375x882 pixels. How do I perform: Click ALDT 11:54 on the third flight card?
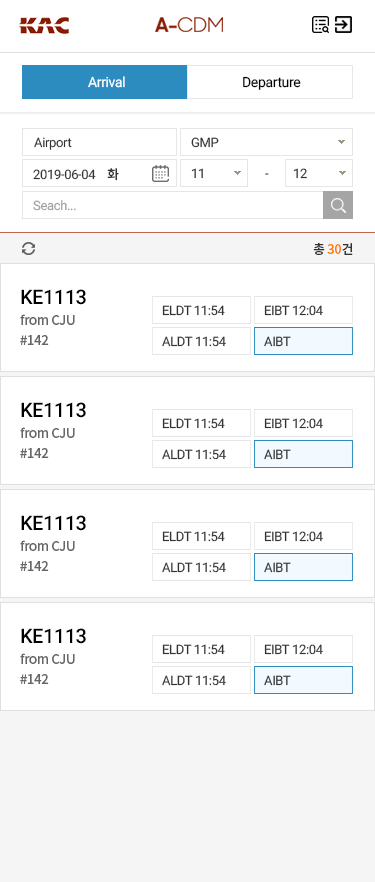point(201,567)
